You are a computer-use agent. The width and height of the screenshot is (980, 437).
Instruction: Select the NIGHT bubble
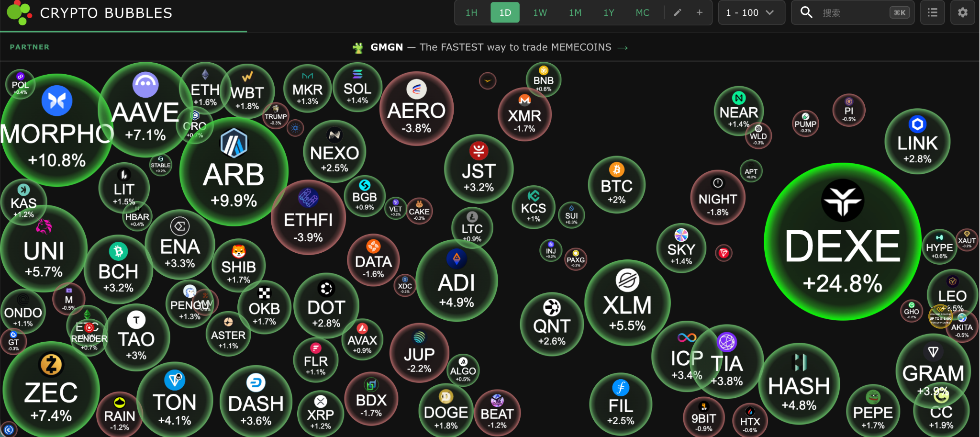coord(718,197)
